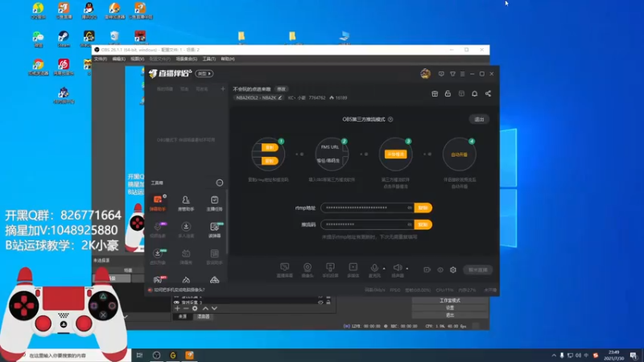Click the share icon in room toolbar
The image size is (644, 362).
point(488,93)
